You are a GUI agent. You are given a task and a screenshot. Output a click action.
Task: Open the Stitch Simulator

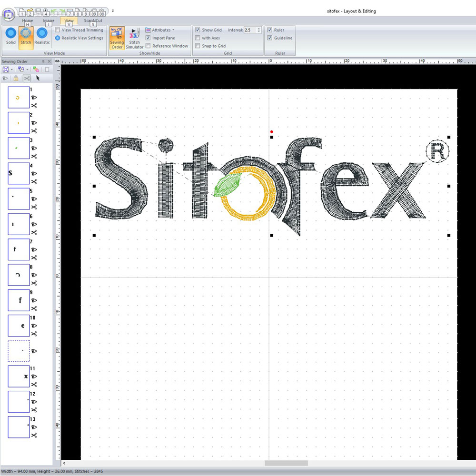134,38
